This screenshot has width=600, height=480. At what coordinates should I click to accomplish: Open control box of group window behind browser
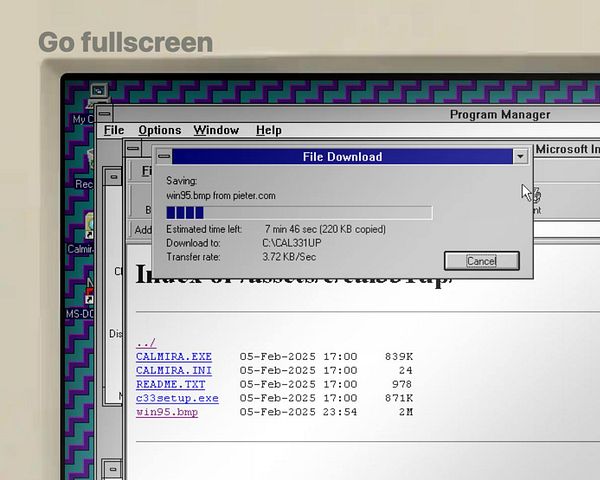coord(113,177)
